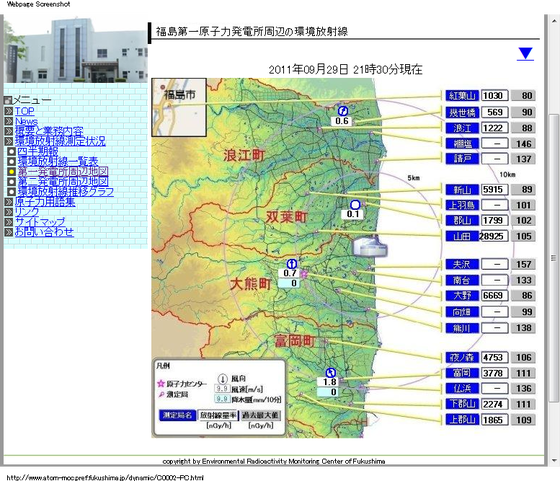560x481 pixels.
Task: Click the 福島市 inset map thumbnail
Action: coord(179,107)
